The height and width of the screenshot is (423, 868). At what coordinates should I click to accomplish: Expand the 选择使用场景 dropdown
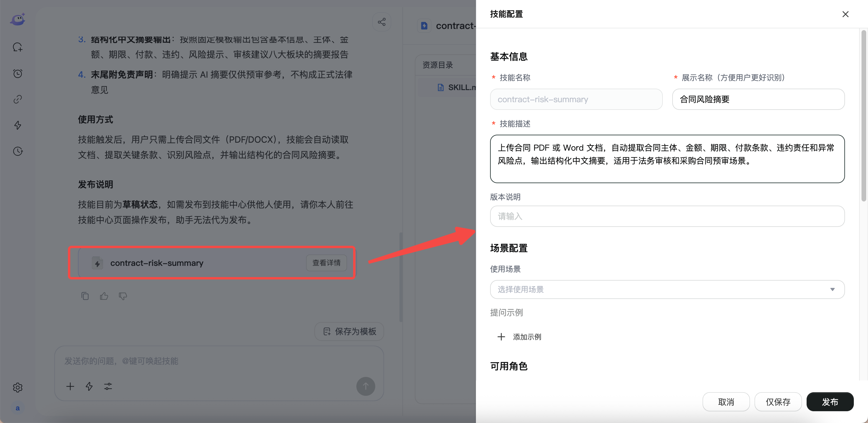point(667,289)
